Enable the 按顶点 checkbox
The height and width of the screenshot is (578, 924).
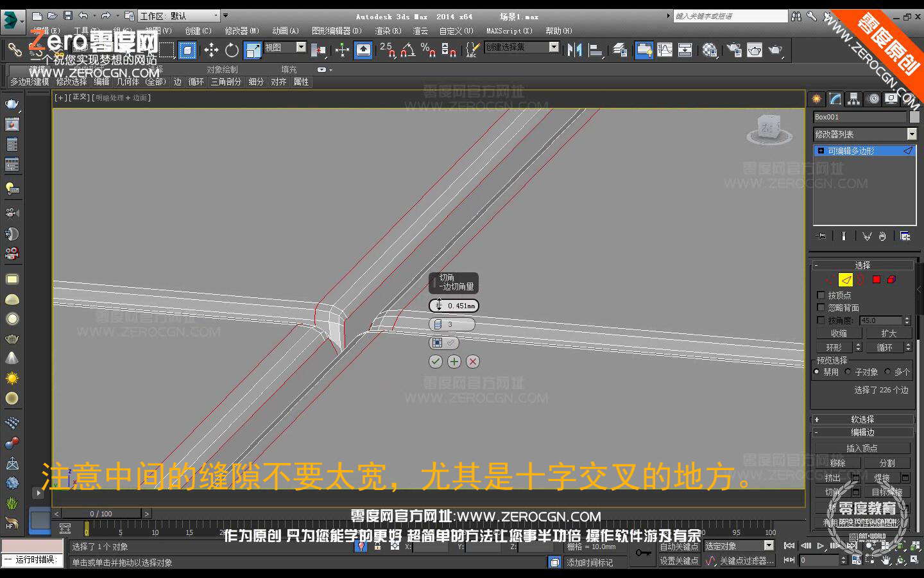[821, 295]
